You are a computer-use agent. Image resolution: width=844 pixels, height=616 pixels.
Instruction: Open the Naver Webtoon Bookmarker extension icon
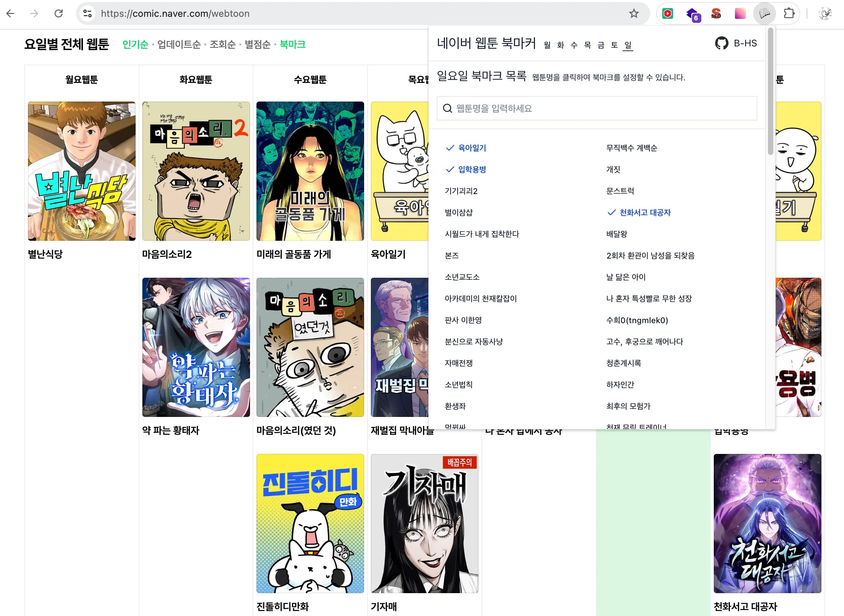[764, 13]
